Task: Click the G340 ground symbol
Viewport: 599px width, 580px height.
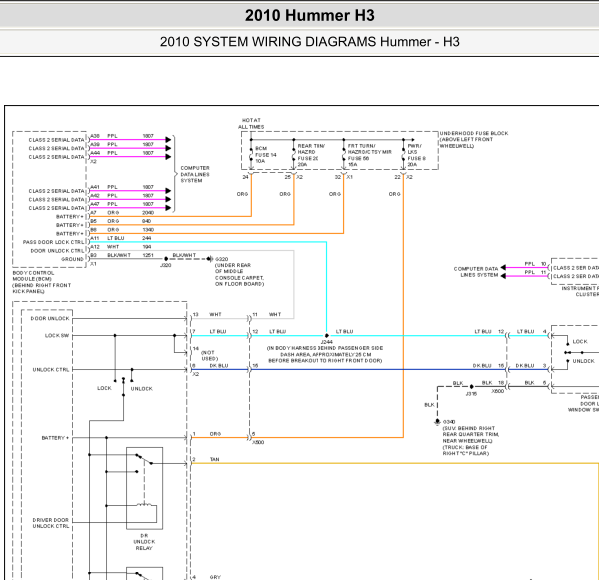Action: (x=437, y=422)
